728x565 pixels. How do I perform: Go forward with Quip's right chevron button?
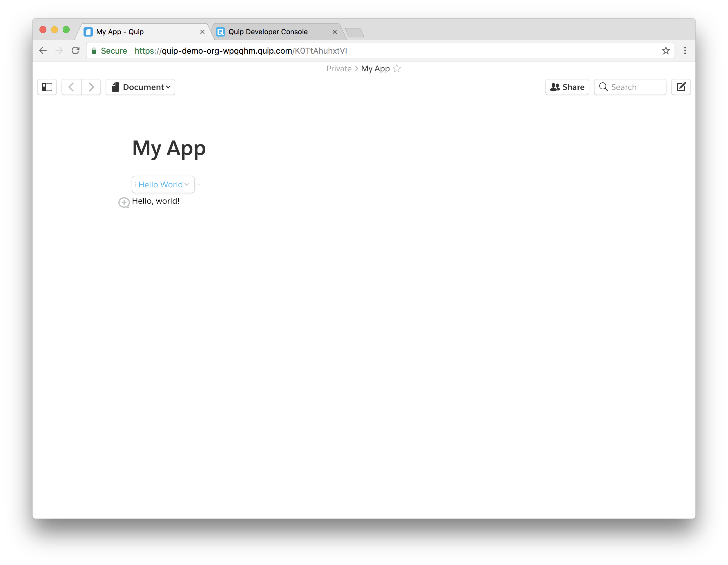tap(91, 87)
